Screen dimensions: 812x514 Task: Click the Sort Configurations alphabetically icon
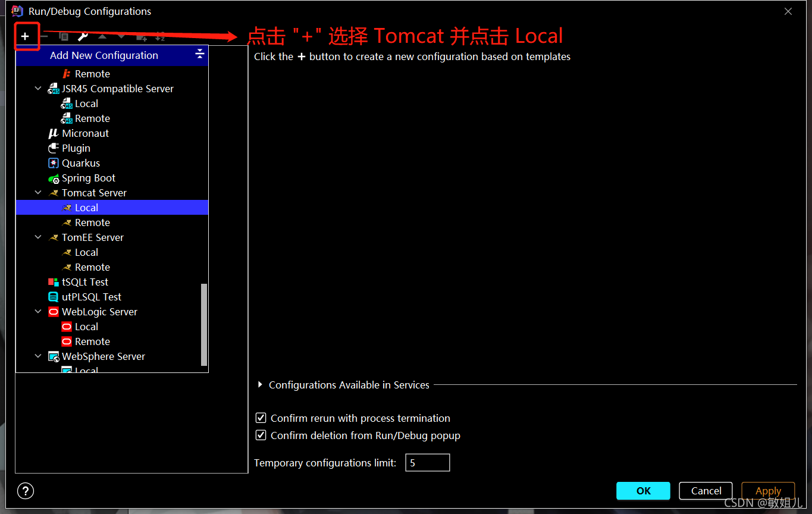[x=160, y=37]
